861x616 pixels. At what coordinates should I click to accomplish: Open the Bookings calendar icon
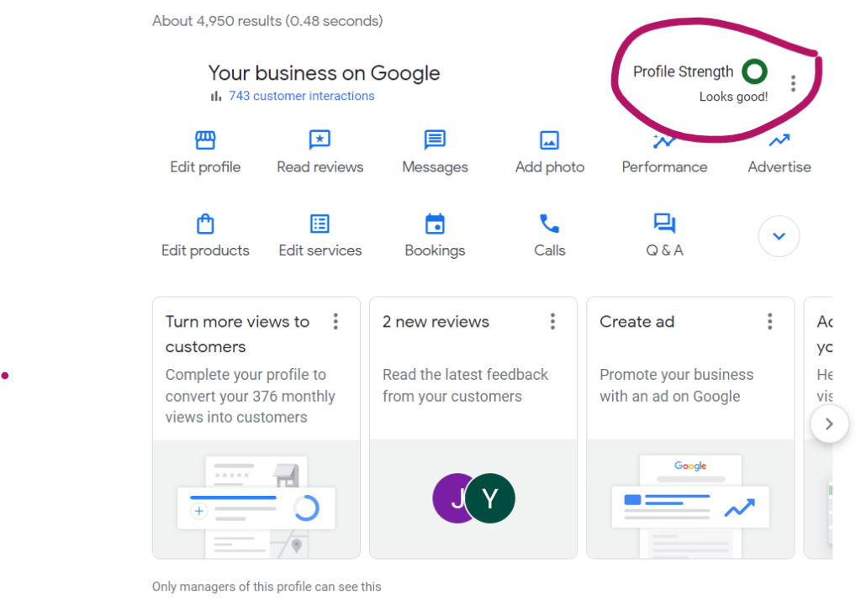[435, 224]
